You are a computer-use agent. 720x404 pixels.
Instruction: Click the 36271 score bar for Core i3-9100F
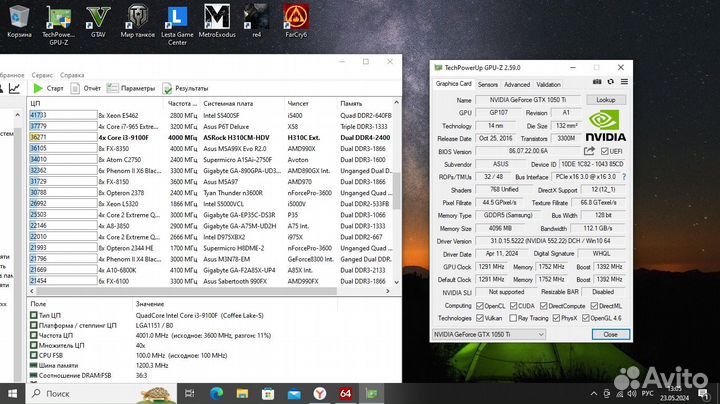click(63, 137)
